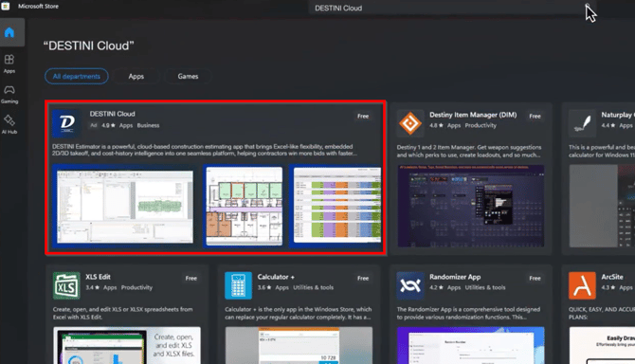Click the Free button on DESTINI Cloud
The image size is (635, 364).
point(363,117)
